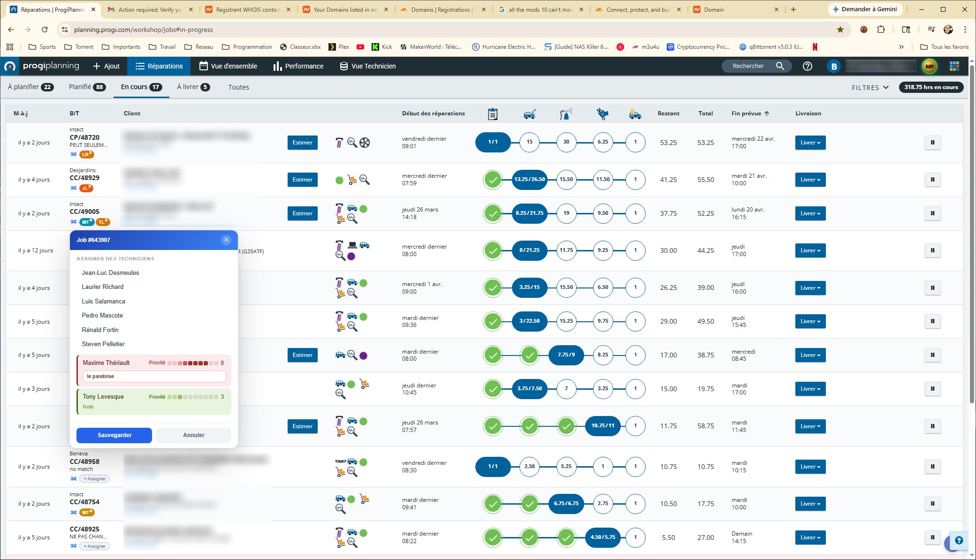This screenshot has width=976, height=560.
Task: Click the Sauvegarder button
Action: click(114, 435)
